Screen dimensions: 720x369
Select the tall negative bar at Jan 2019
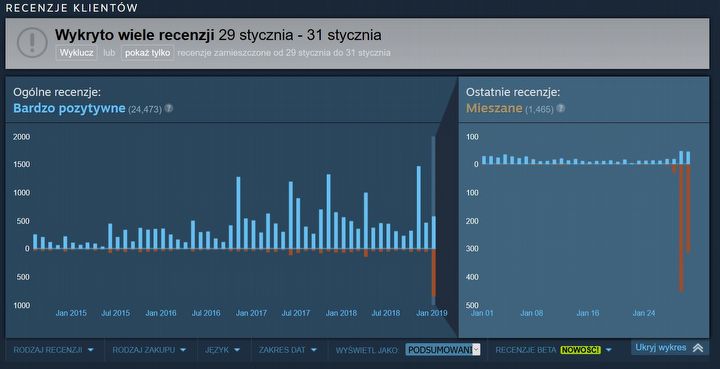tap(433, 273)
